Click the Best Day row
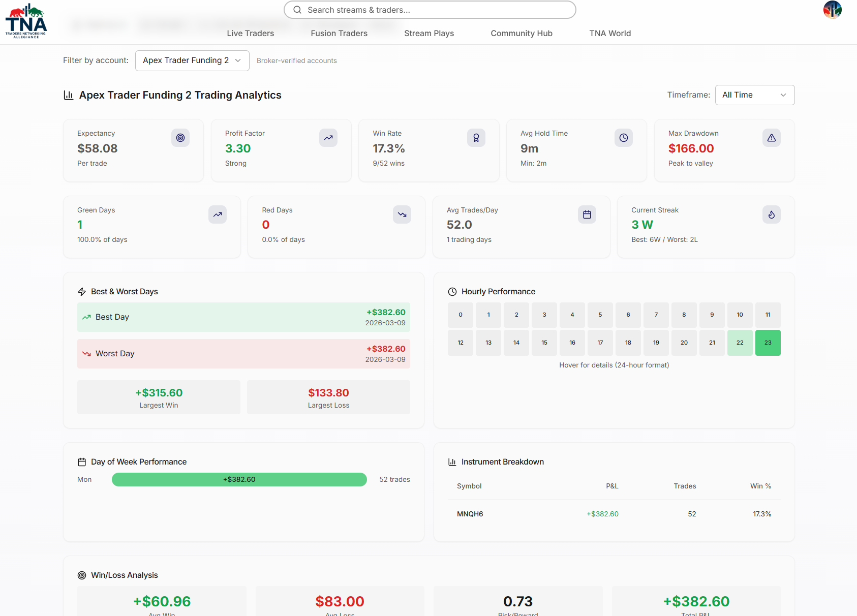This screenshot has width=857, height=616. point(243,317)
